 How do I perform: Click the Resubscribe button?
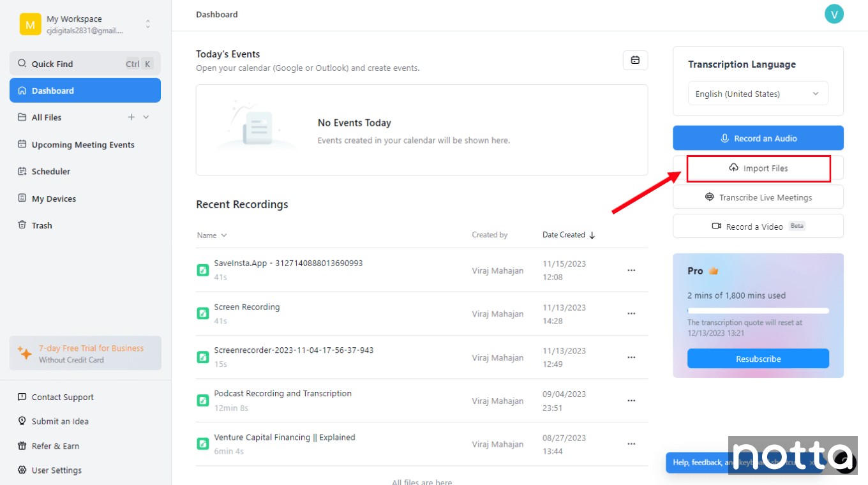click(758, 359)
